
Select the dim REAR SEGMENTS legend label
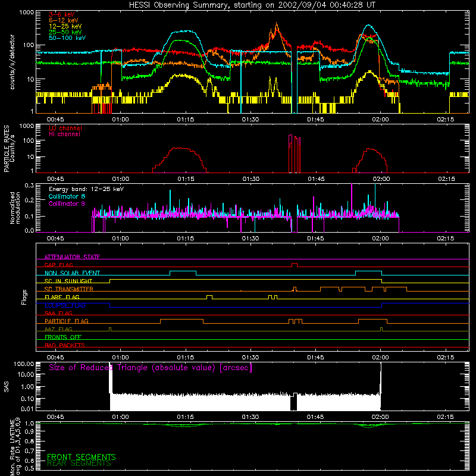(79, 464)
